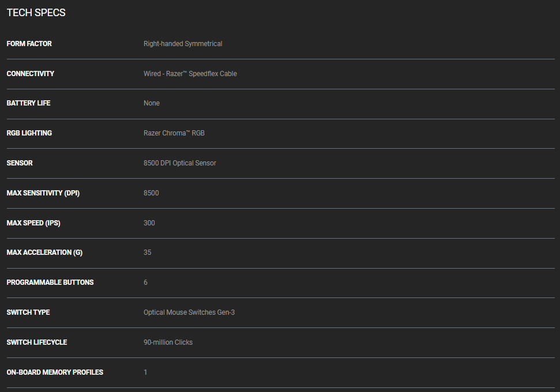Click the 8500 DPI Optical Sensor text
Image resolution: width=560 pixels, height=392 pixels.
pyautogui.click(x=180, y=163)
